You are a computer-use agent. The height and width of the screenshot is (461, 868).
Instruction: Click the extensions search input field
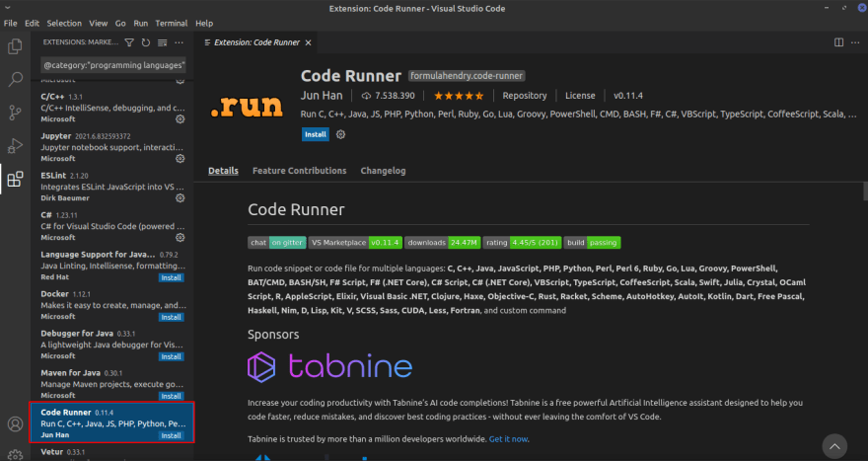[x=113, y=65]
